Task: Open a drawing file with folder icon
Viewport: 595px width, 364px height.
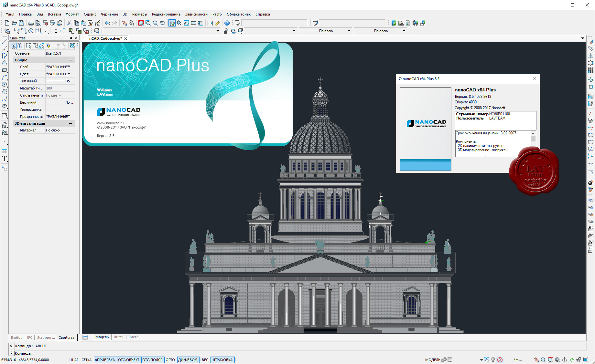Action: [14, 23]
